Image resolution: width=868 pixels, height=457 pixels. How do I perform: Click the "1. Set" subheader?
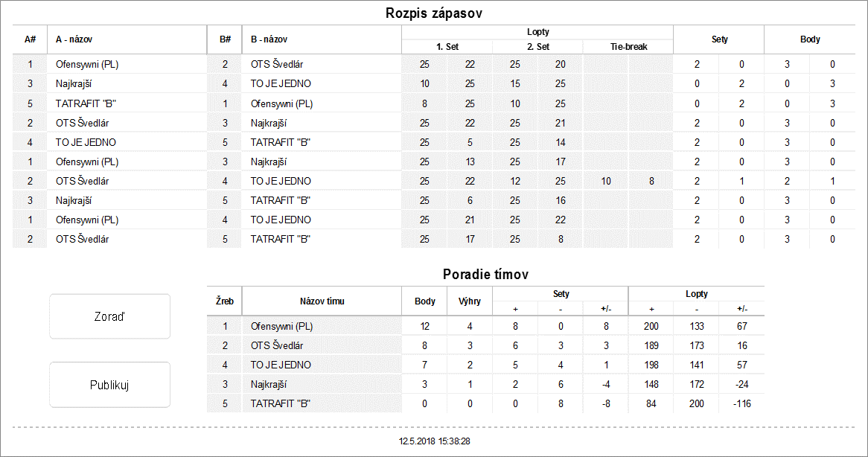coord(447,47)
